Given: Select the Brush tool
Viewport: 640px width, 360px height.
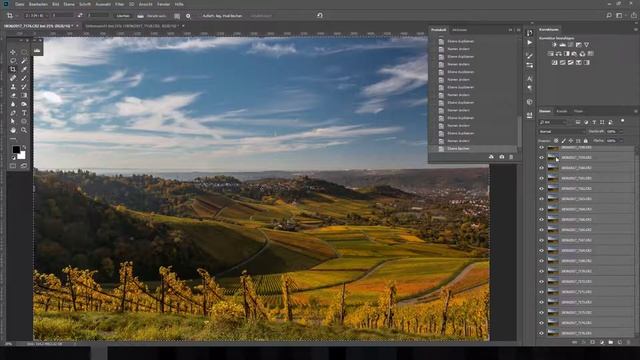Looking at the screenshot, I should point(24,78).
